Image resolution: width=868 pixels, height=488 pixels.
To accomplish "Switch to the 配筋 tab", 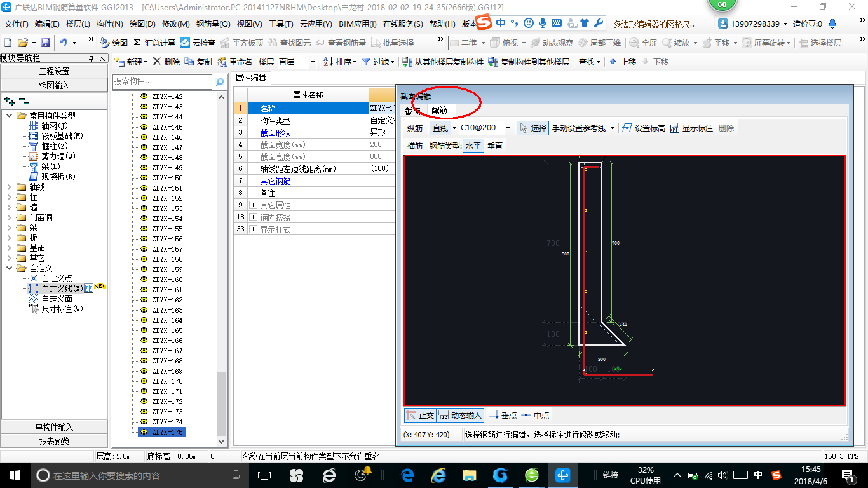I will (x=439, y=111).
